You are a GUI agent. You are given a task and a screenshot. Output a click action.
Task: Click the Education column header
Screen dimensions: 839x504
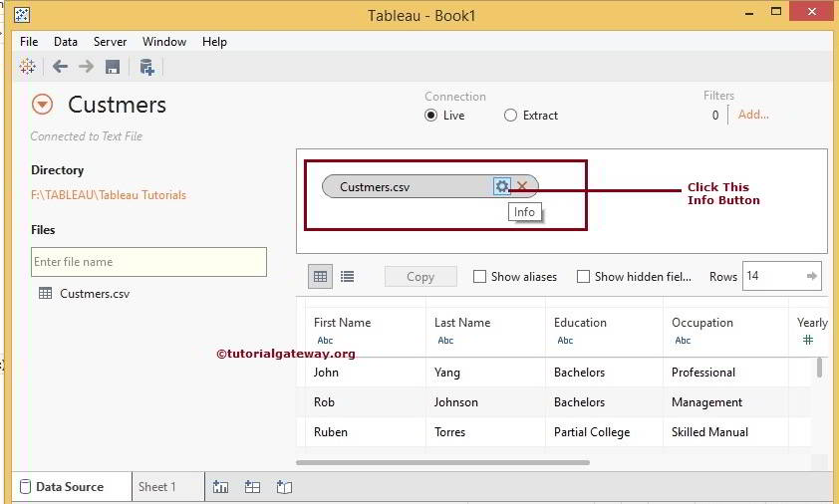click(x=580, y=323)
